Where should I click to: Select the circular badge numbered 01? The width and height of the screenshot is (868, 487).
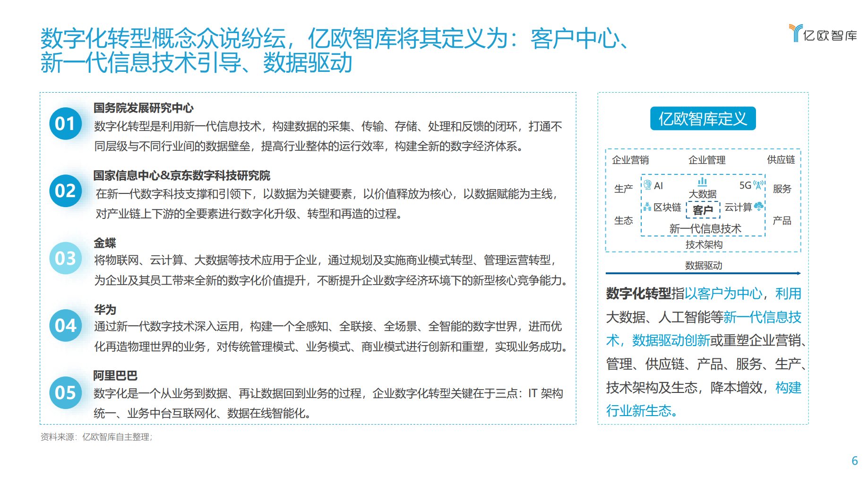[66, 124]
